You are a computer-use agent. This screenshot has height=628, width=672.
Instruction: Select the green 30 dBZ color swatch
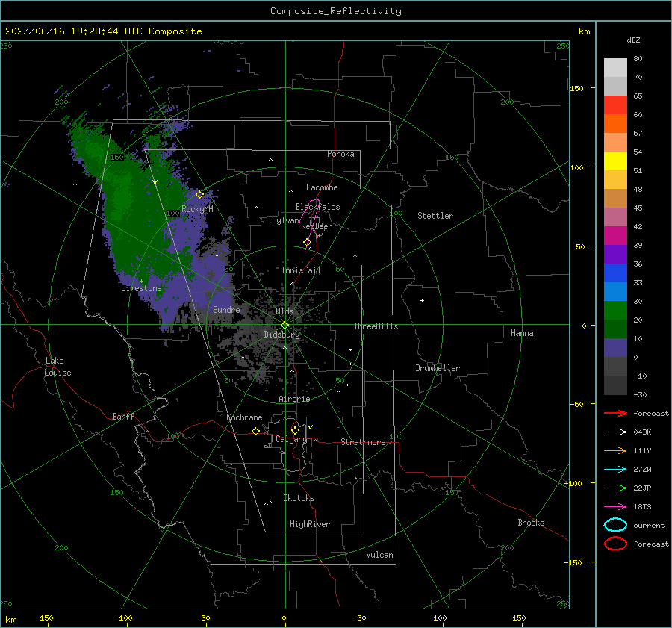point(615,310)
